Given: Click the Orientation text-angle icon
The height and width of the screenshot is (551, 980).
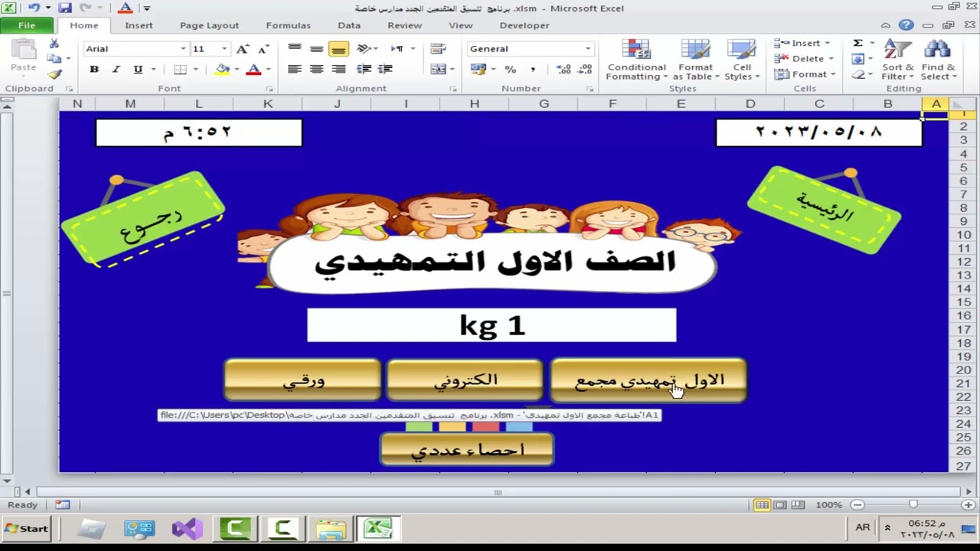Looking at the screenshot, I should coord(364,49).
